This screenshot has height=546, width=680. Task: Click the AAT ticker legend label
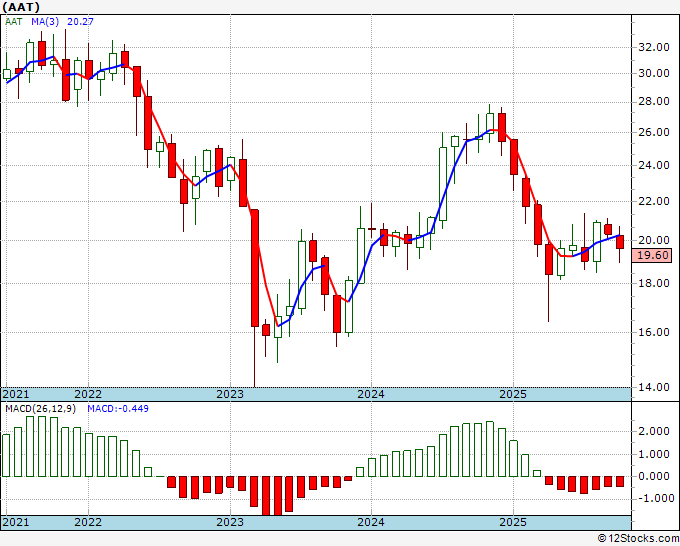pyautogui.click(x=13, y=22)
